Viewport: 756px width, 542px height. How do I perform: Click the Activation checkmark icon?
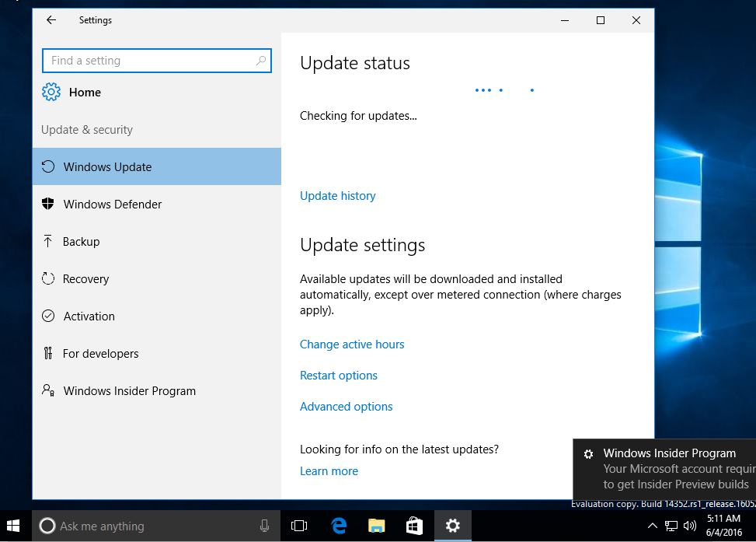pos(47,316)
